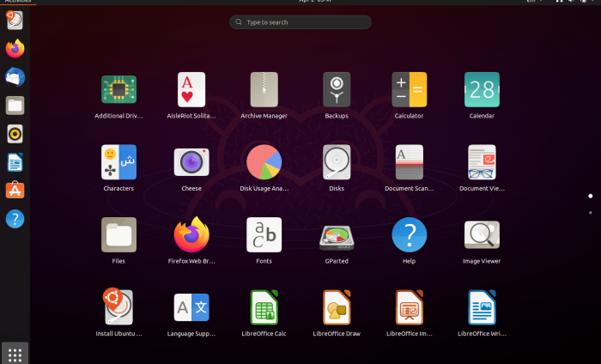
Task: Open the Backups application
Action: [337, 89]
